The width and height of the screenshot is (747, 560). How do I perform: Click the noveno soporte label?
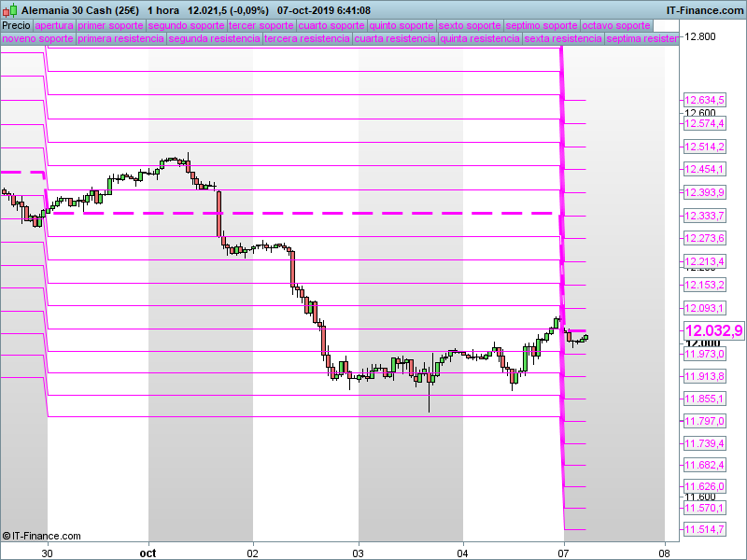coord(37,38)
